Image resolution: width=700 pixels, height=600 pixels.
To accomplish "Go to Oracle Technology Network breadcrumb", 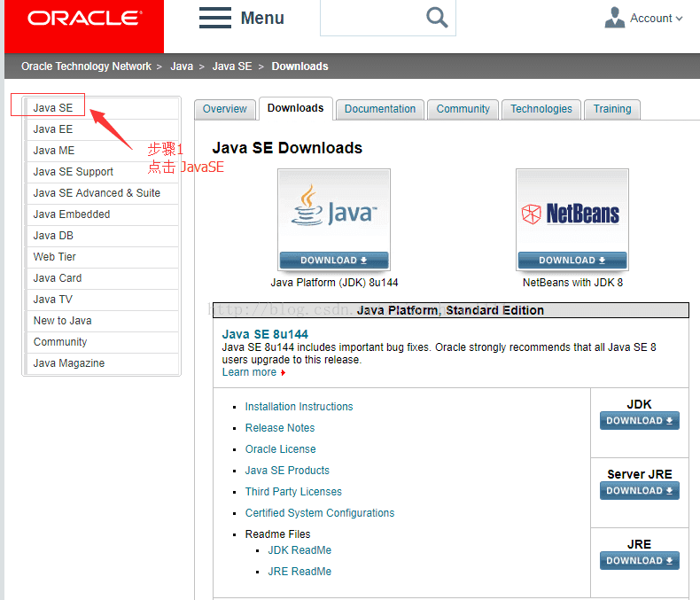I will 86,66.
